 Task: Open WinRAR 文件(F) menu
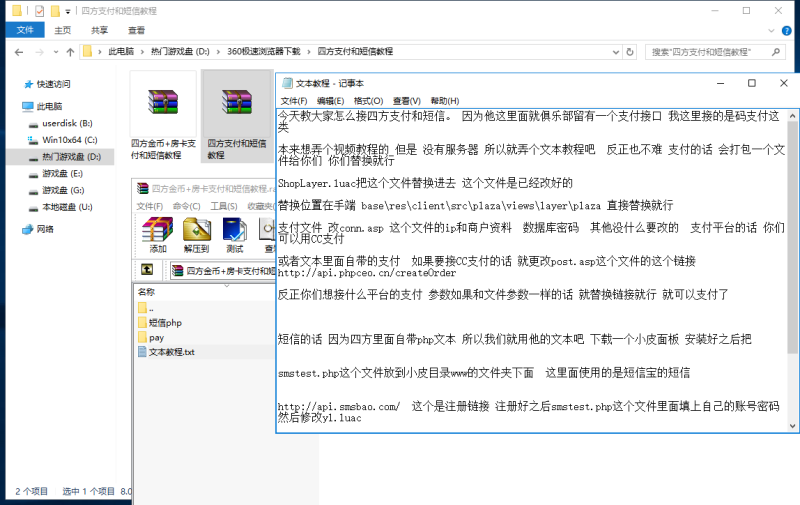149,206
